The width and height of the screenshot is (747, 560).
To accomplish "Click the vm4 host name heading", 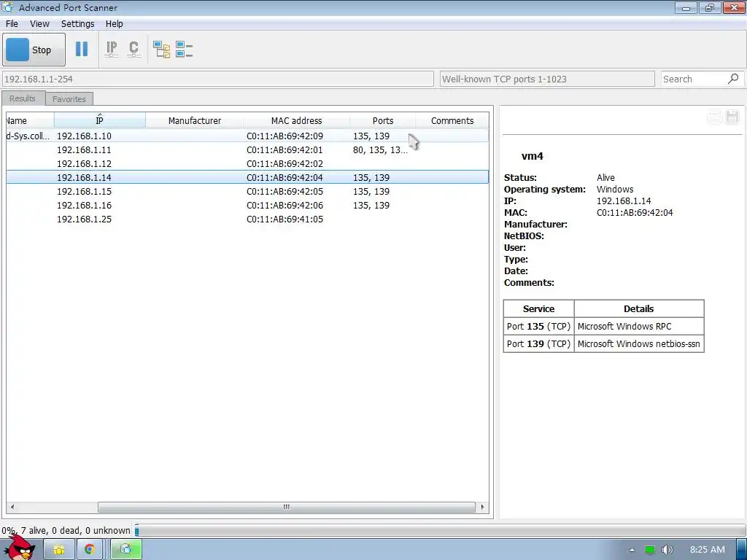I will (x=532, y=156).
